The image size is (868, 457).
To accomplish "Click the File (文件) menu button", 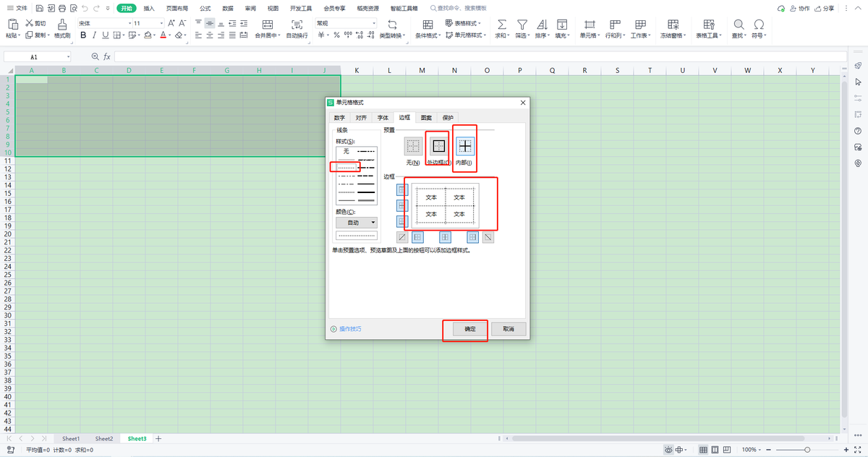I will [x=17, y=8].
